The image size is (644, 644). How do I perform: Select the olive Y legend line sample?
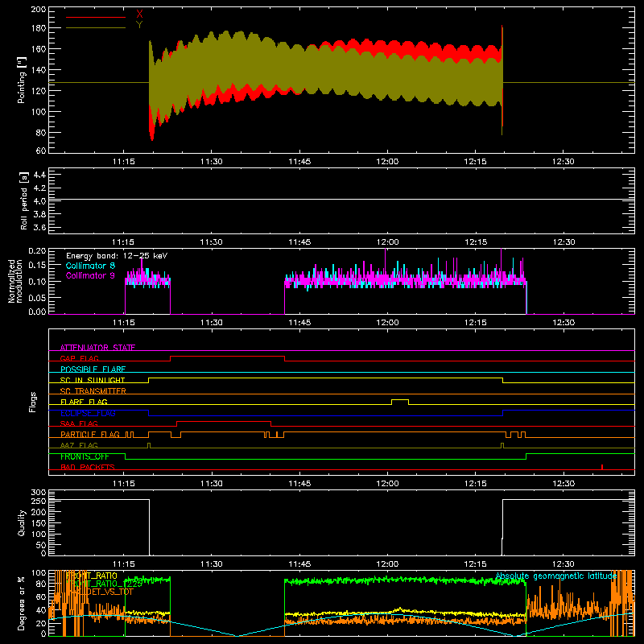[x=96, y=27]
